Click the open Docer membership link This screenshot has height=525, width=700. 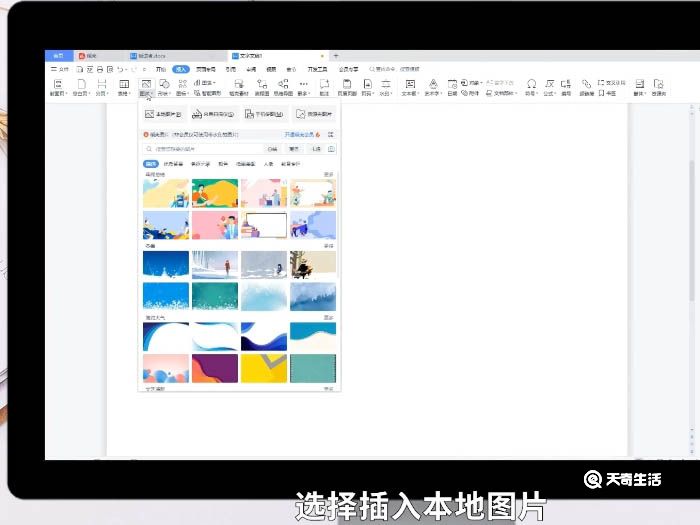tap(302, 134)
